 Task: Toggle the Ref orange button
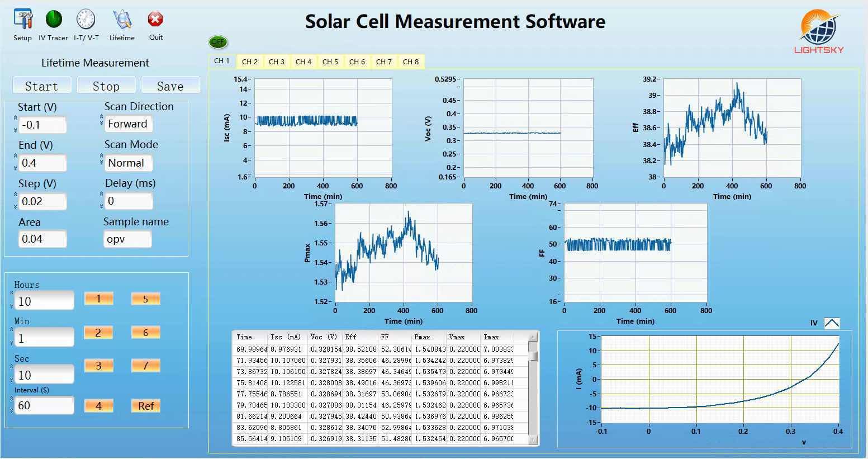[146, 406]
